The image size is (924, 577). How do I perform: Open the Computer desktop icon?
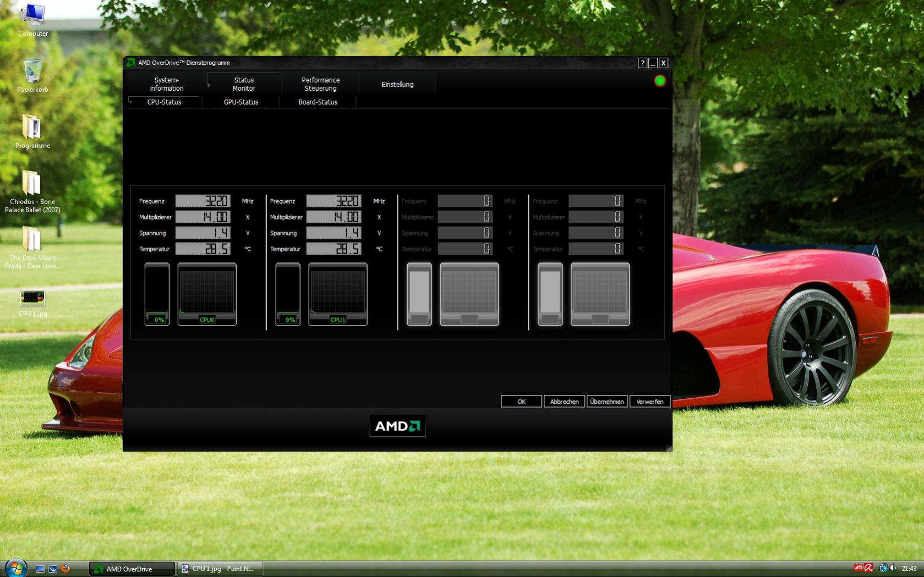(x=32, y=20)
